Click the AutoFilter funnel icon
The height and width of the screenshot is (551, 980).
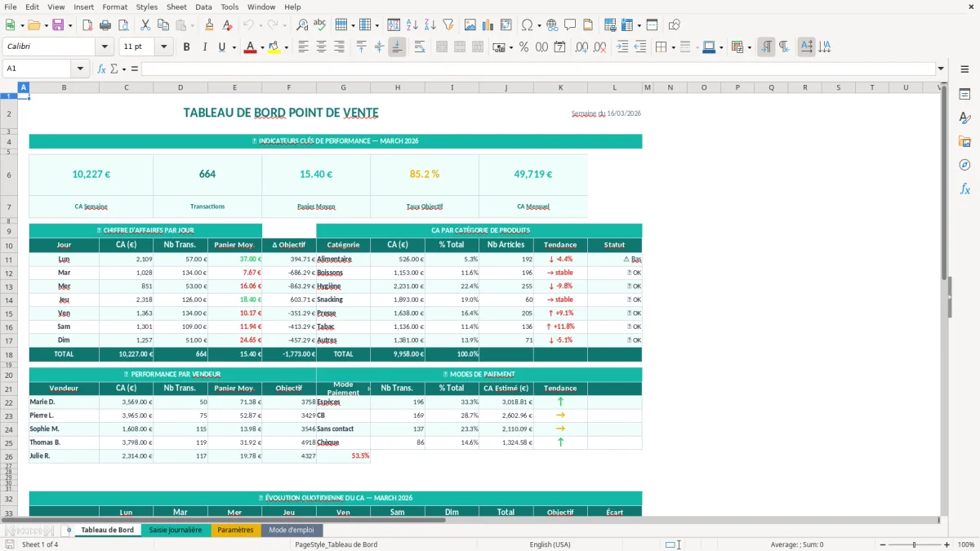448,25
